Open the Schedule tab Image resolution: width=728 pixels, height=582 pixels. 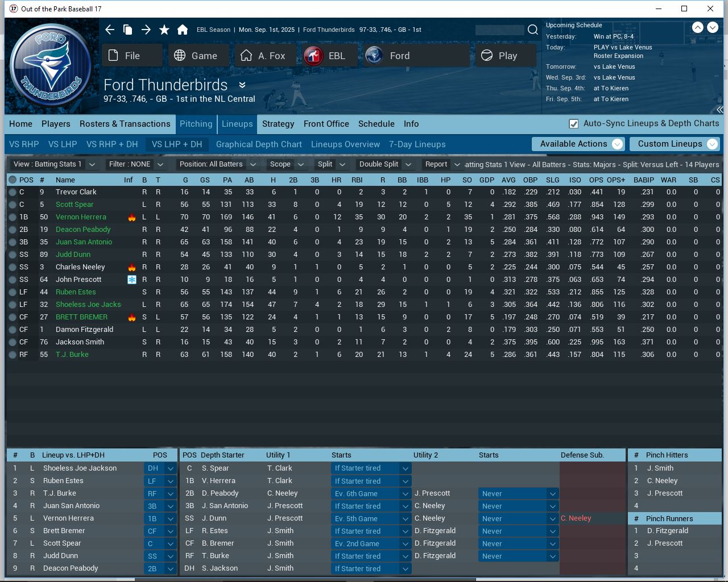point(377,124)
